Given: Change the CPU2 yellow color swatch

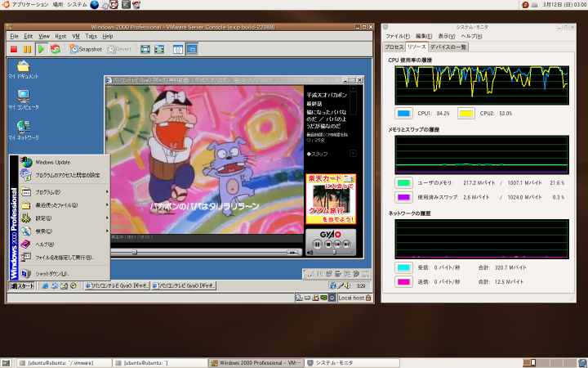Looking at the screenshot, I should point(466,114).
